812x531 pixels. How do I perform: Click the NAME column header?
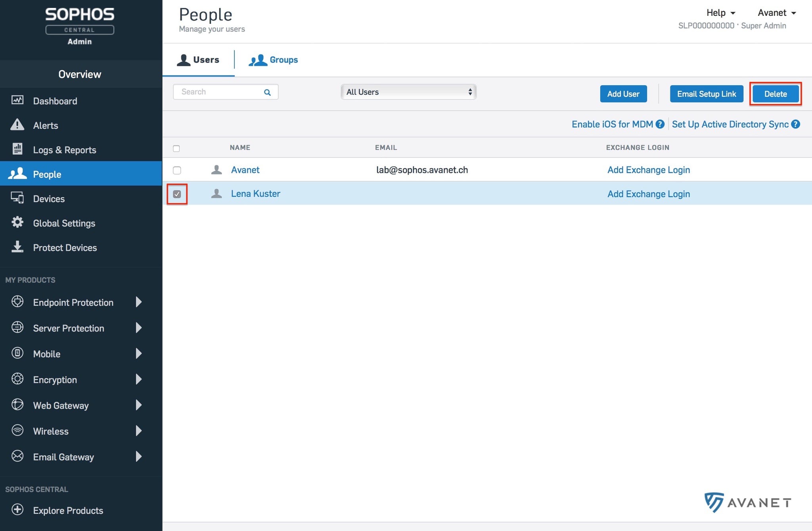pos(240,148)
